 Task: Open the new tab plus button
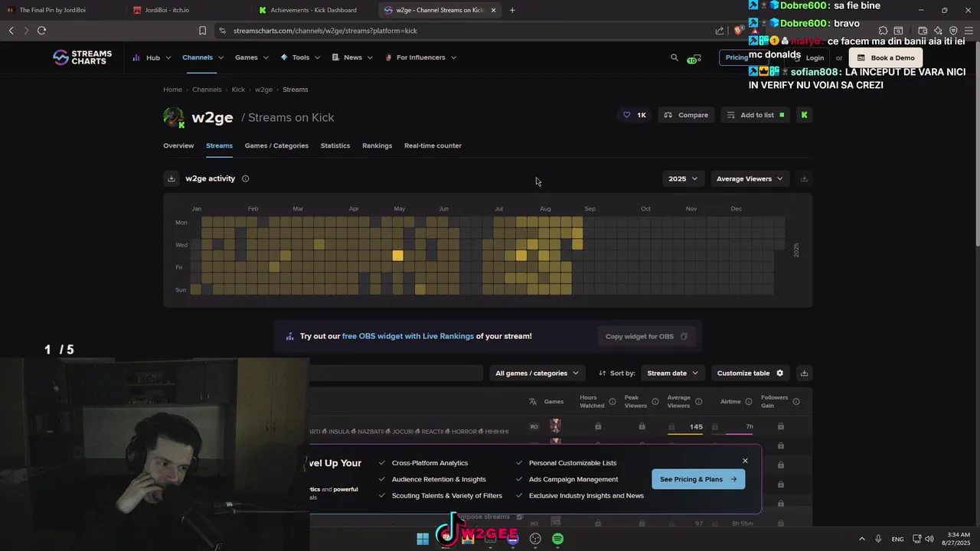click(512, 10)
